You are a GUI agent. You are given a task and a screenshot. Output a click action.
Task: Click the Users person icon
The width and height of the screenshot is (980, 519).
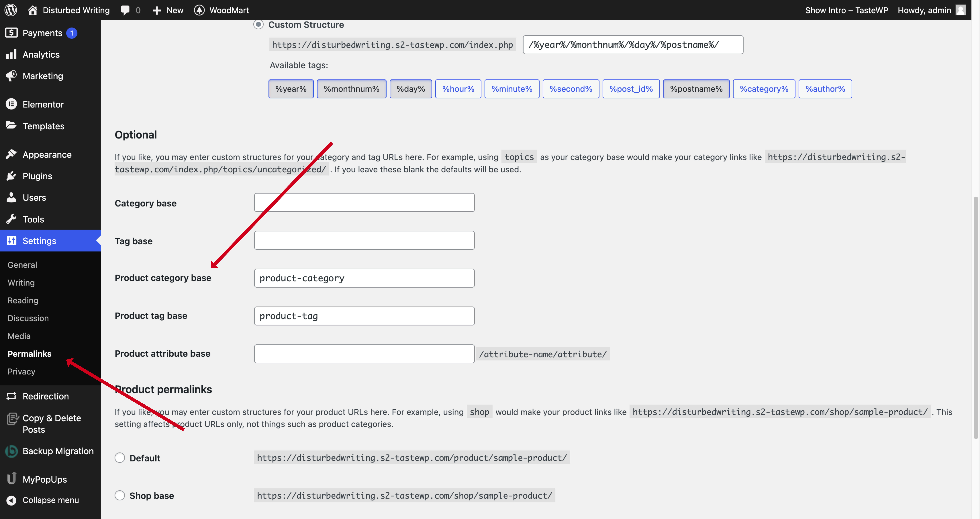point(11,197)
